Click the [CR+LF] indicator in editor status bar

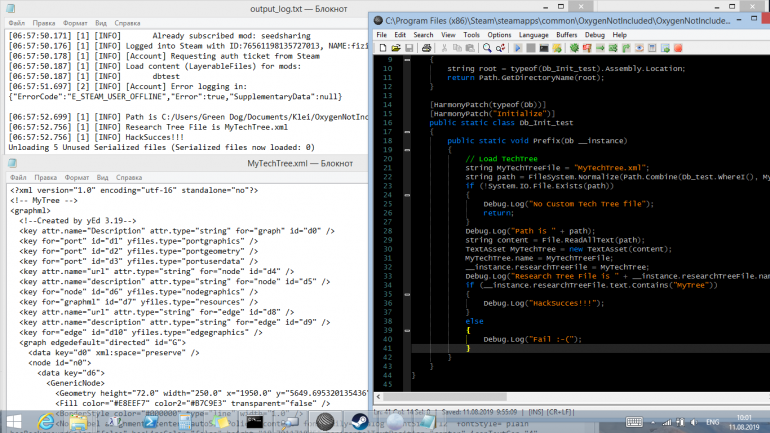click(559, 412)
